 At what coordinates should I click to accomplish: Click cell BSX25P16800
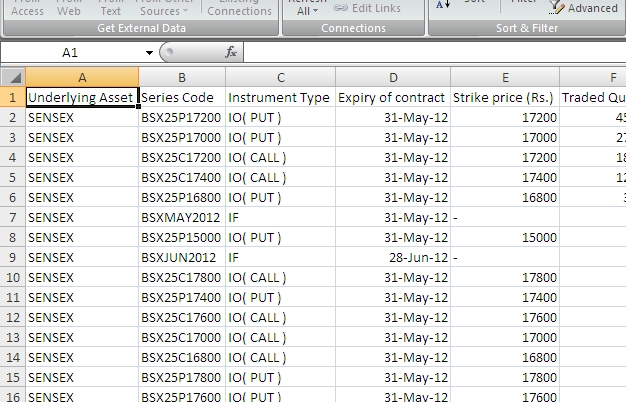click(182, 197)
